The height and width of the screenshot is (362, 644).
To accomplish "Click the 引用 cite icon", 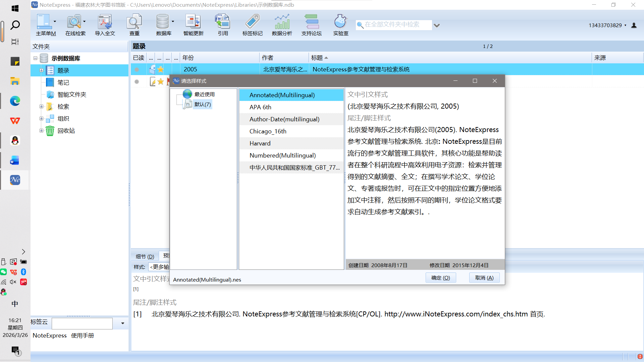I will [x=223, y=22].
